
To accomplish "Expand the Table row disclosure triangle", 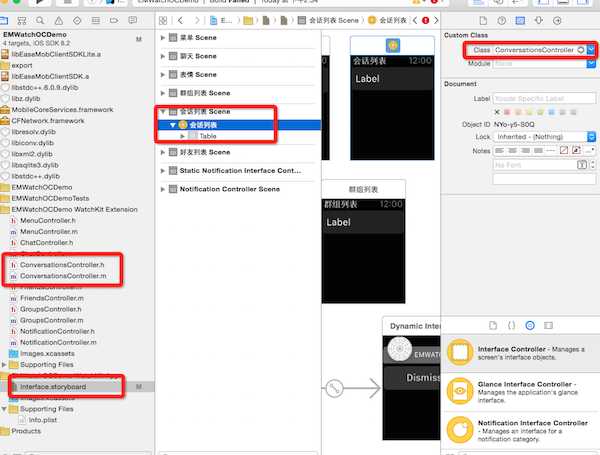I will 183,136.
